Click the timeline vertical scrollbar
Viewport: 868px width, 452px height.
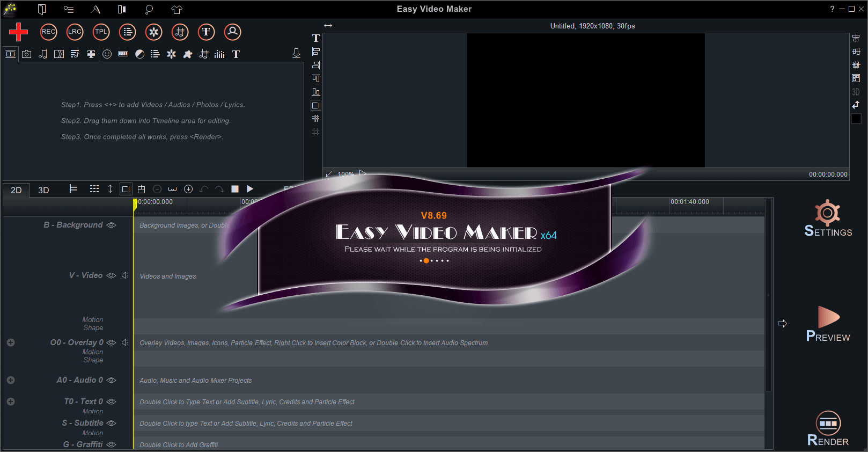(768, 295)
